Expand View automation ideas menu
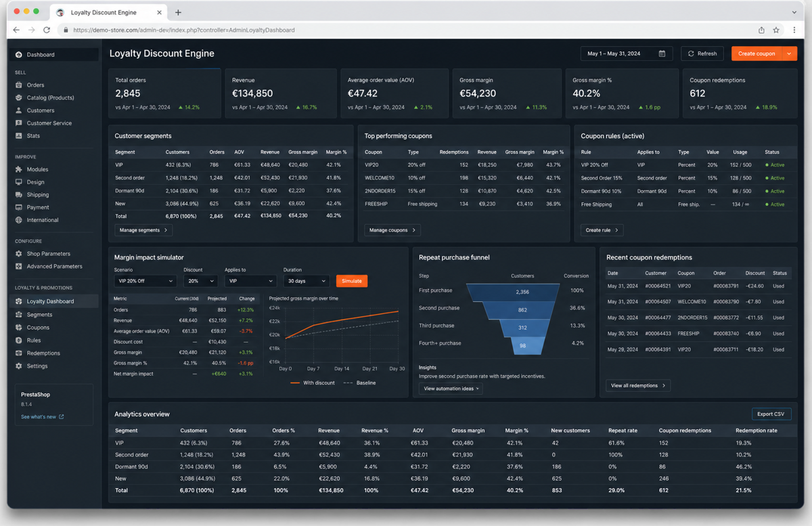 pos(451,389)
